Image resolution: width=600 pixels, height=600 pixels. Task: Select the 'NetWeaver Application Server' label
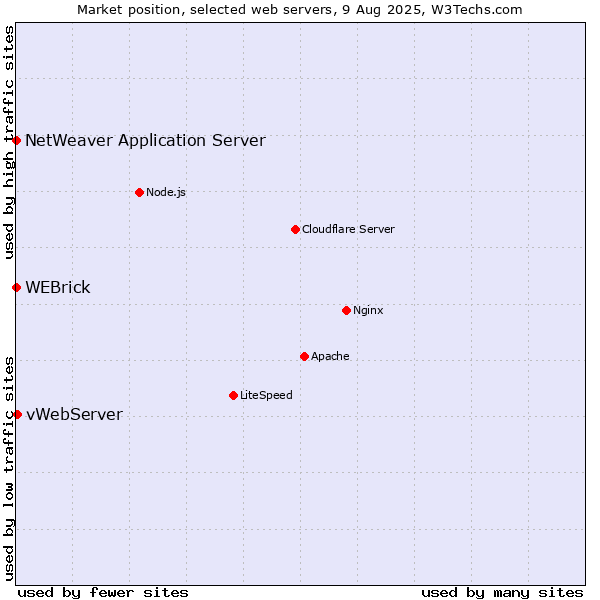tap(145, 141)
